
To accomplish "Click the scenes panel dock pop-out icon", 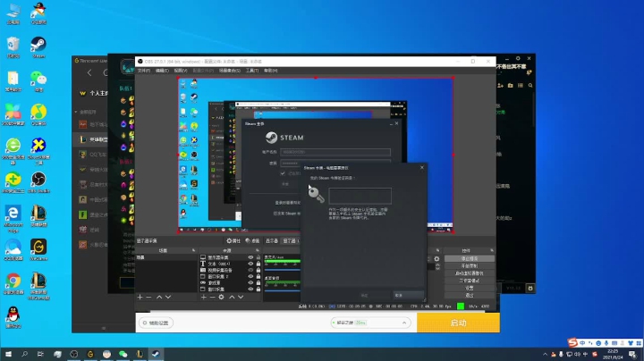I will click(193, 250).
